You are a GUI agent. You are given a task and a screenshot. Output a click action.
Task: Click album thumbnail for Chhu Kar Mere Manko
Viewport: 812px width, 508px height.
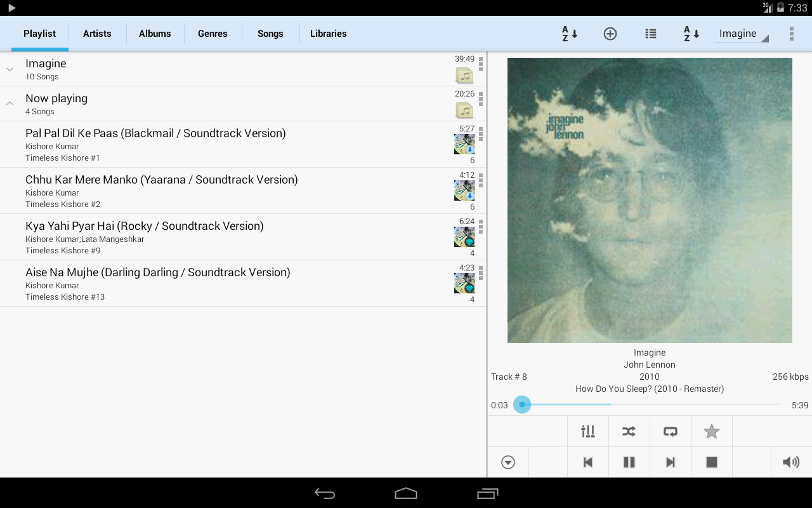pyautogui.click(x=464, y=190)
